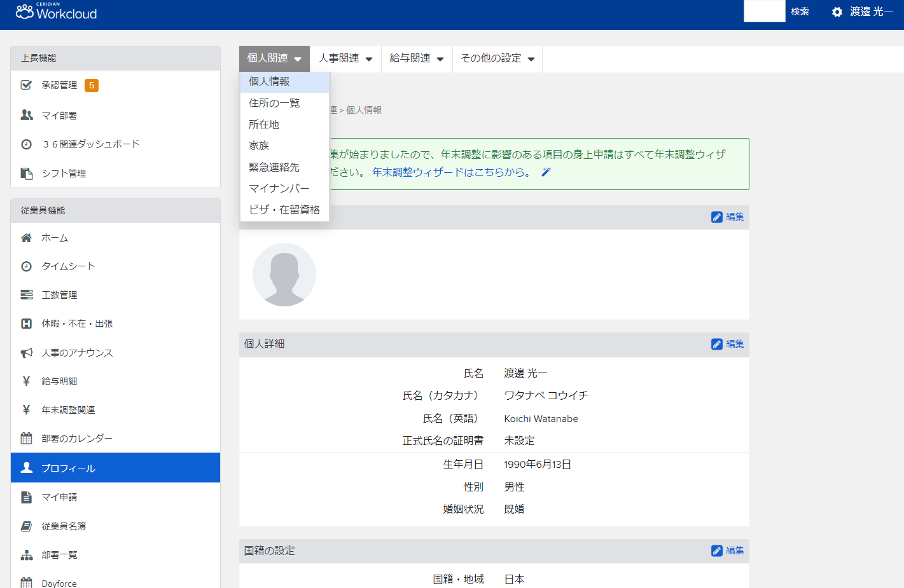Select 緊急連絡先 from the dropdown
The height and width of the screenshot is (588, 904).
(284, 167)
